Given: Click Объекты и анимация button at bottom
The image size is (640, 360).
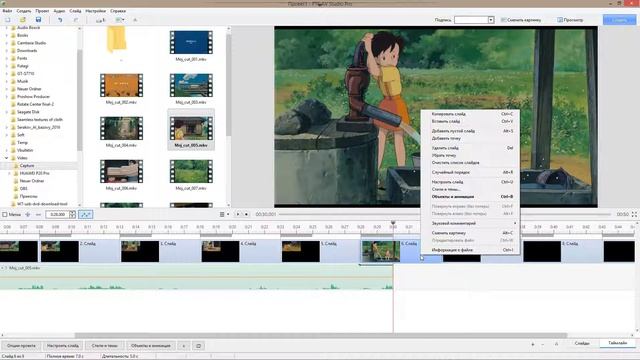Looking at the screenshot, I should pos(151,346).
